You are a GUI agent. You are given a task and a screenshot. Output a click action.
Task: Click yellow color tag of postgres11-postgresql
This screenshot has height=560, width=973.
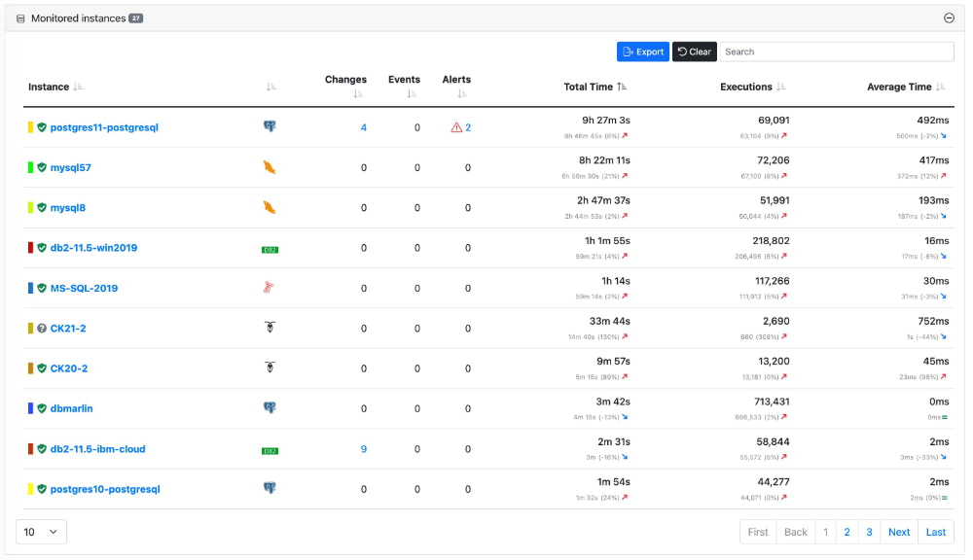[x=30, y=127]
